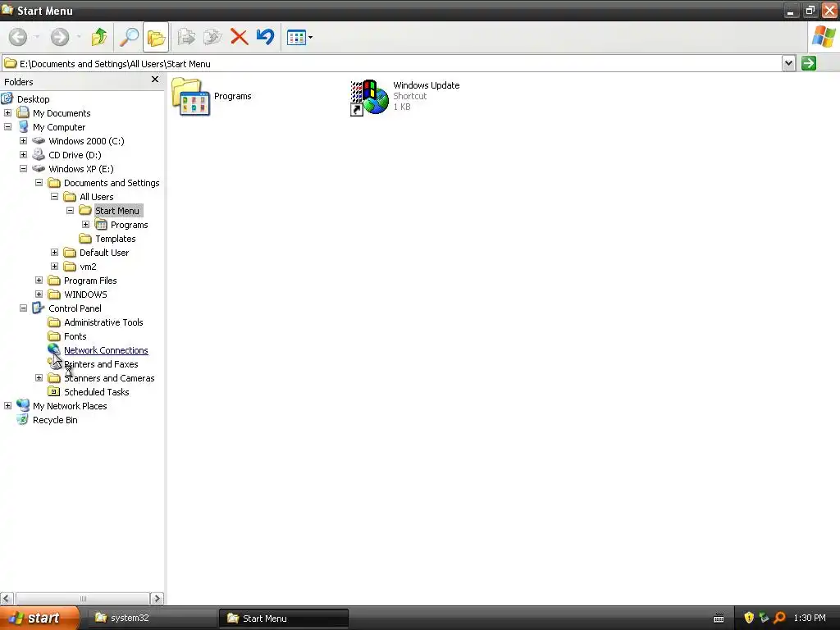Image resolution: width=840 pixels, height=630 pixels.
Task: Click the Start Menu taskbar button
Action: point(284,619)
